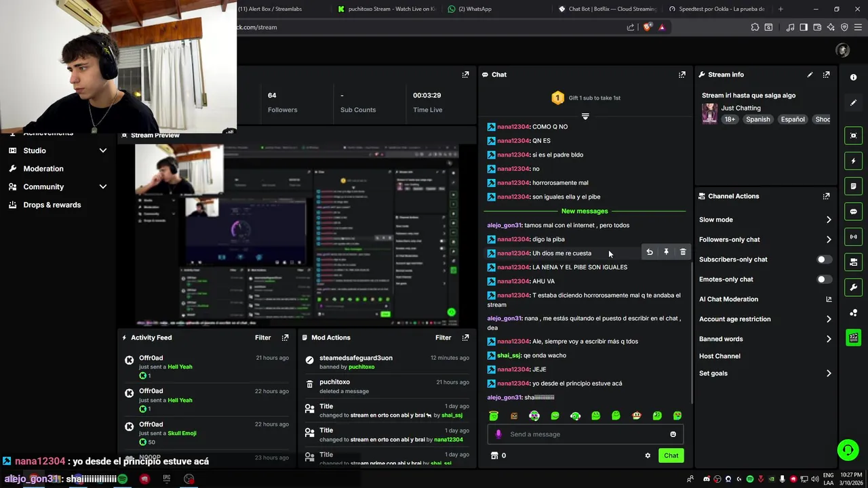Open the camera sidebar icon

tap(853, 262)
